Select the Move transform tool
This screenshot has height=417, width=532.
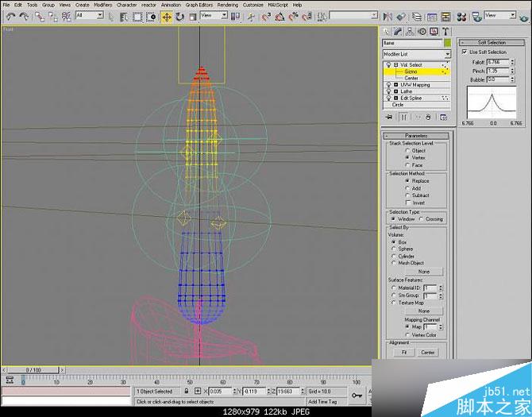168,16
